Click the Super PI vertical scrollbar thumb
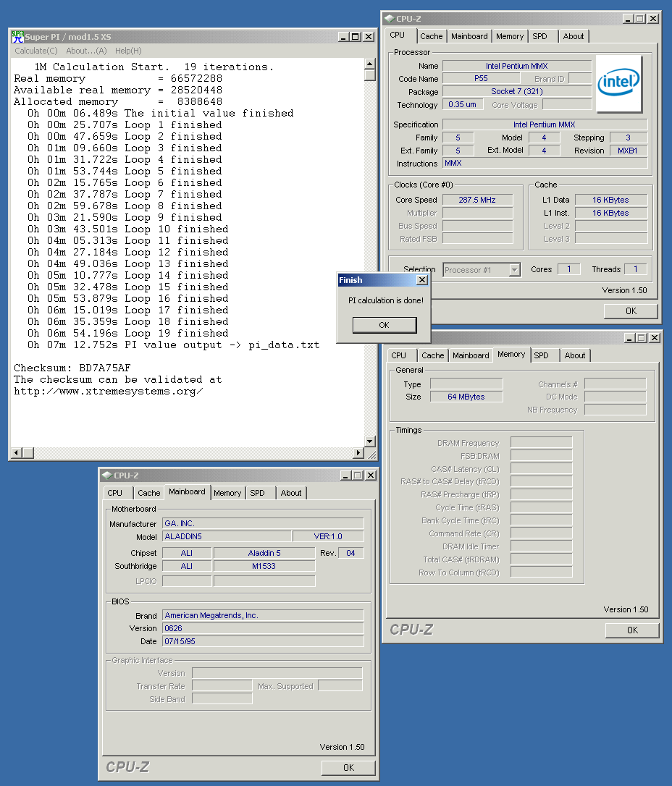This screenshot has width=672, height=786. tap(370, 75)
